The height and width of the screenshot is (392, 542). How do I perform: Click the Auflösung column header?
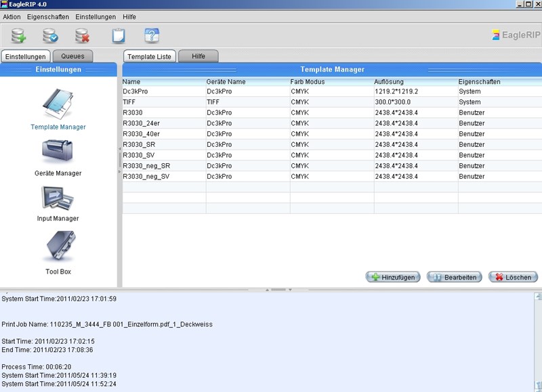tap(389, 82)
